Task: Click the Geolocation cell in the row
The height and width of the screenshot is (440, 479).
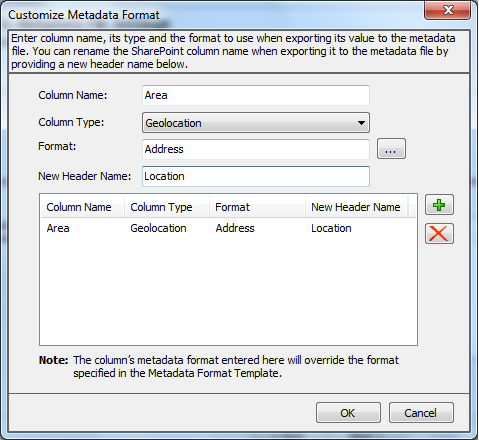Action: (x=158, y=228)
